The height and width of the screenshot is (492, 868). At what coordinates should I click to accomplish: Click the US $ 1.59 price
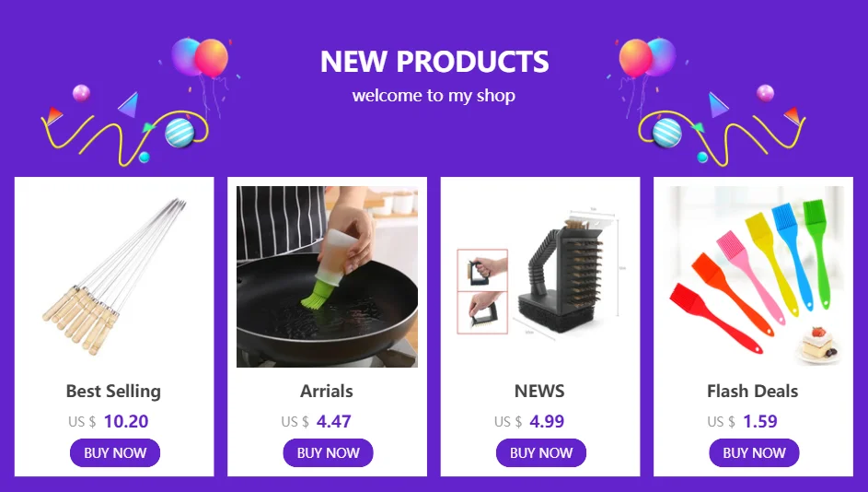(x=742, y=422)
